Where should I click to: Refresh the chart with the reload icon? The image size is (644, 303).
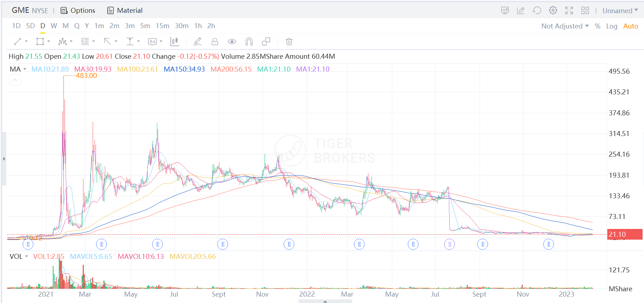[x=537, y=11]
